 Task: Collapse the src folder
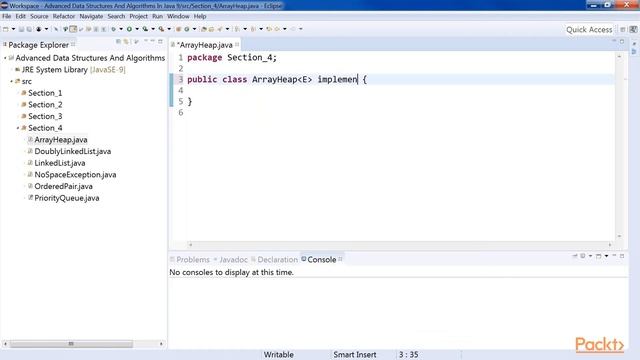tap(11, 81)
